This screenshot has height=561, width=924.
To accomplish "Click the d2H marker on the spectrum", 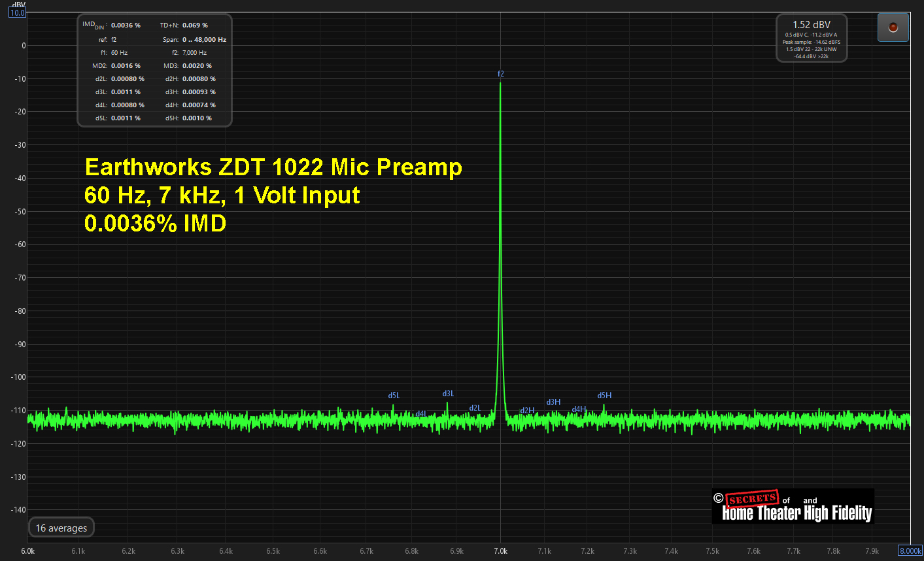I will (527, 411).
